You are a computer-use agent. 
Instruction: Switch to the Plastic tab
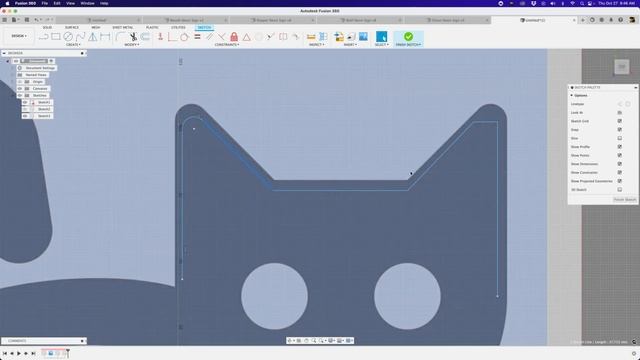click(152, 27)
